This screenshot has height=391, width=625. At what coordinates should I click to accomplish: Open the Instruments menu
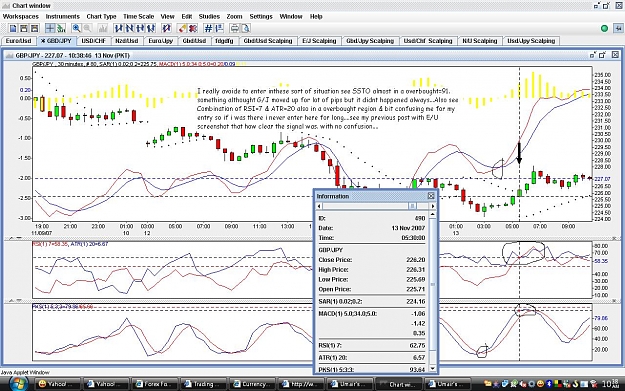click(63, 16)
